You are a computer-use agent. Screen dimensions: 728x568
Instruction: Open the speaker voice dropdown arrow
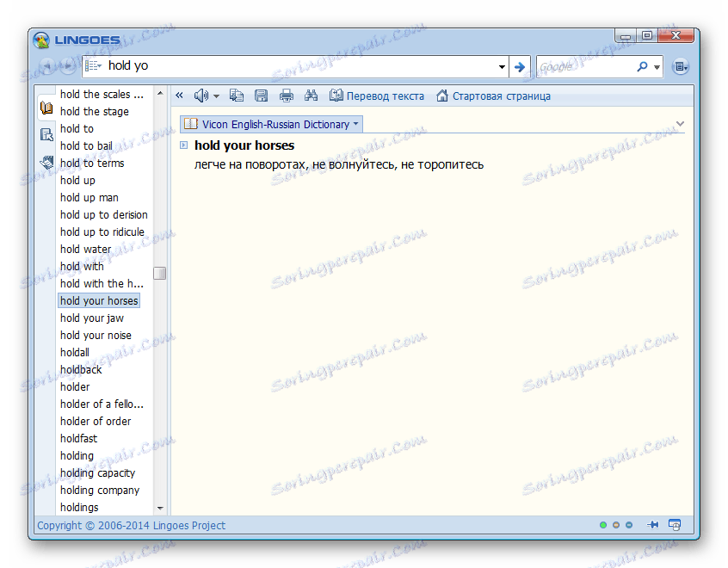click(216, 96)
